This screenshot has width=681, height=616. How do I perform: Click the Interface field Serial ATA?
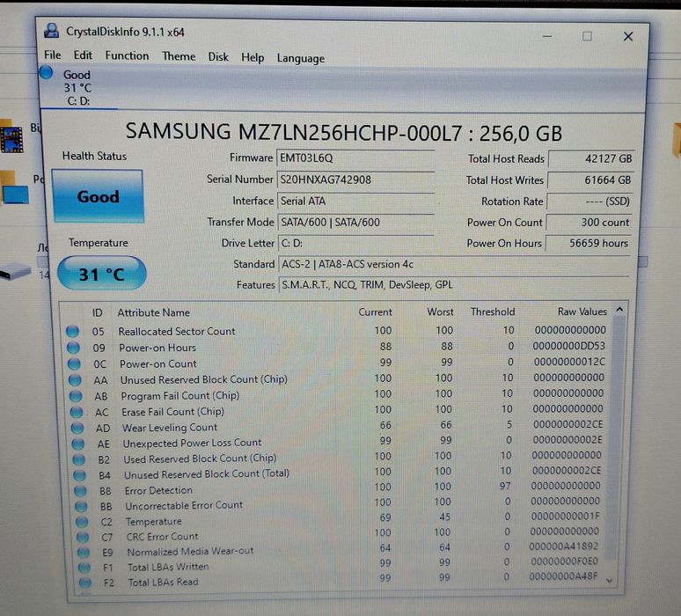tap(355, 201)
